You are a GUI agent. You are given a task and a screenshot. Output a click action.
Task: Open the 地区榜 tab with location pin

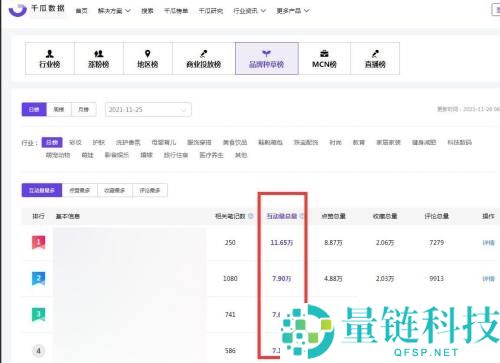coord(148,59)
